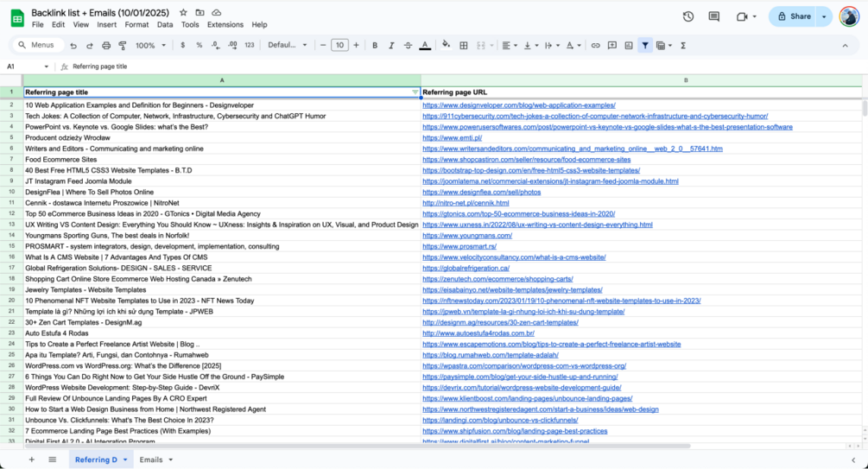Image resolution: width=868 pixels, height=469 pixels.
Task: Open the designveloper.com blog link
Action: pos(519,105)
